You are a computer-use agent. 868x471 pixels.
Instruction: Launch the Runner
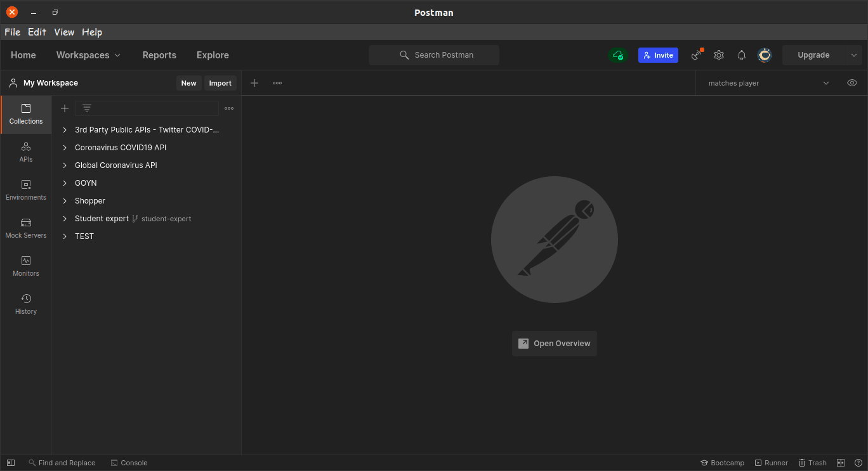pyautogui.click(x=771, y=463)
